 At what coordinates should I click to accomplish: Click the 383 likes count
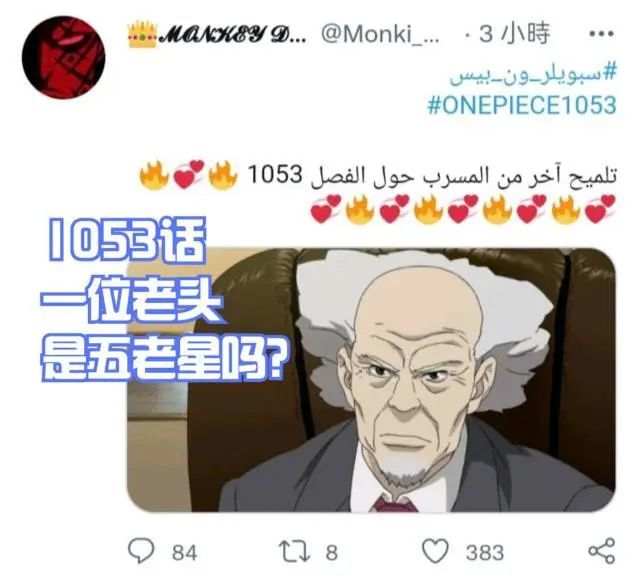coord(485,553)
